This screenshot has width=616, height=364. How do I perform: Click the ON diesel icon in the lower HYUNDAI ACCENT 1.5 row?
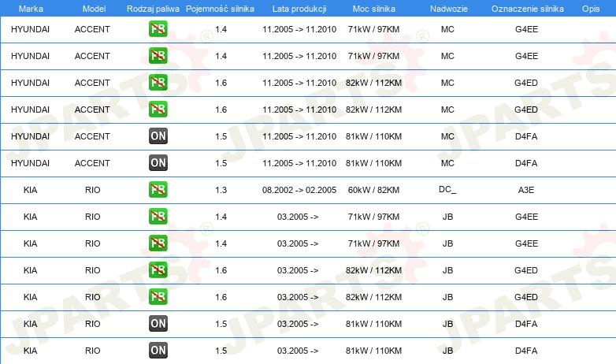[x=158, y=163]
